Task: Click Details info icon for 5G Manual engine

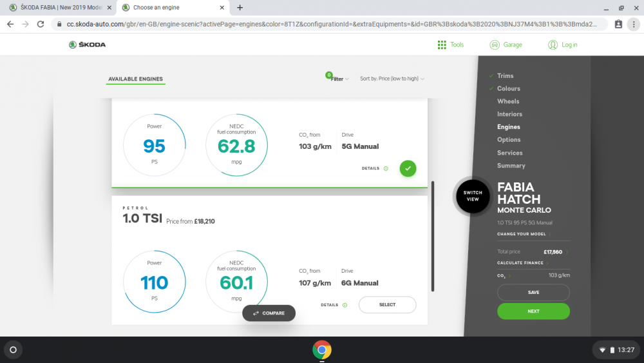Action: pyautogui.click(x=386, y=168)
